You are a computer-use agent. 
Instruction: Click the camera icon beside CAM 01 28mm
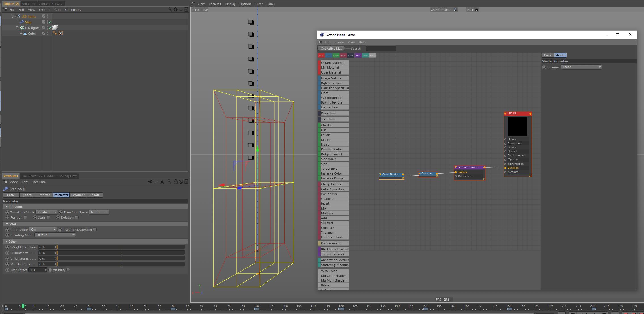point(455,10)
